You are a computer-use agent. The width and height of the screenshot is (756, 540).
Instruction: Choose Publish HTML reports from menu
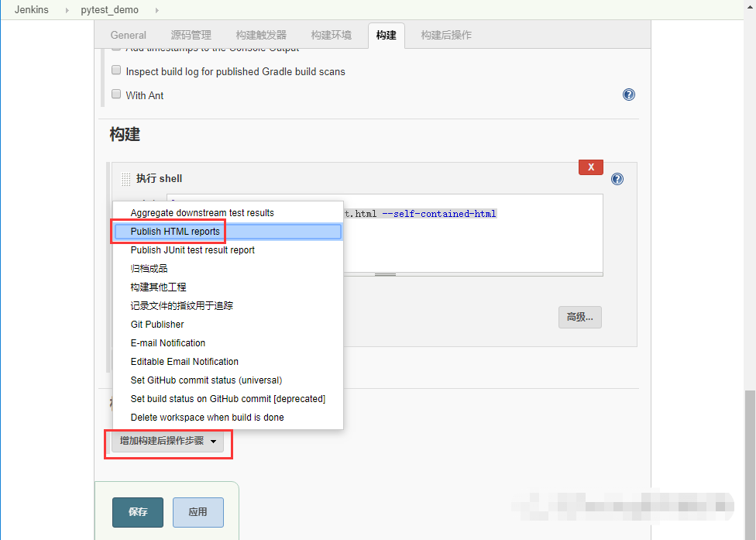tap(228, 232)
